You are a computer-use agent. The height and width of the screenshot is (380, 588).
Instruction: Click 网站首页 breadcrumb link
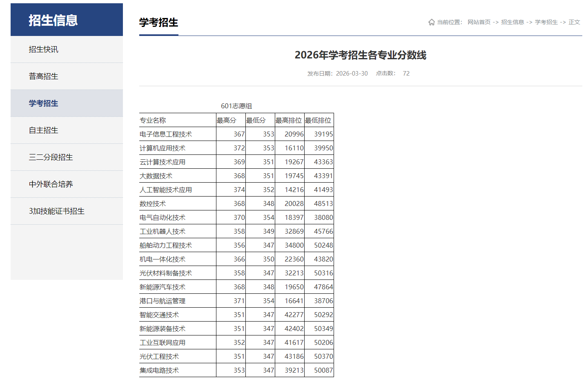[x=479, y=22]
